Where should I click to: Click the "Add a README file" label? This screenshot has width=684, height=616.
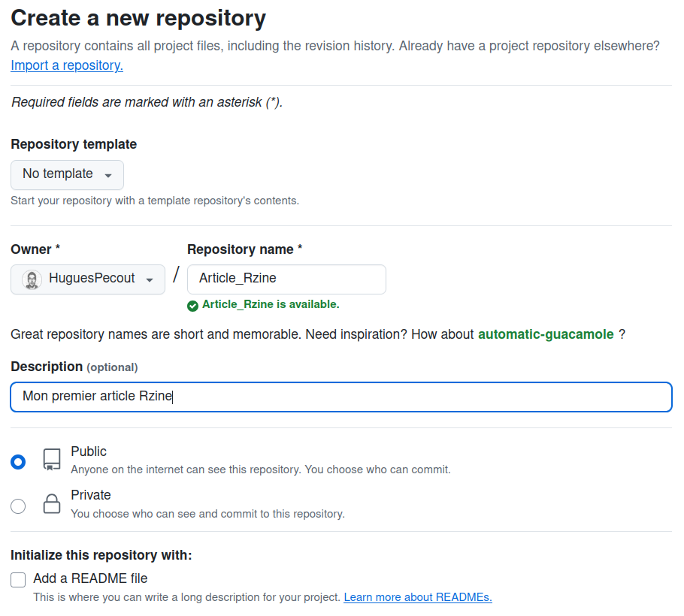pos(90,578)
